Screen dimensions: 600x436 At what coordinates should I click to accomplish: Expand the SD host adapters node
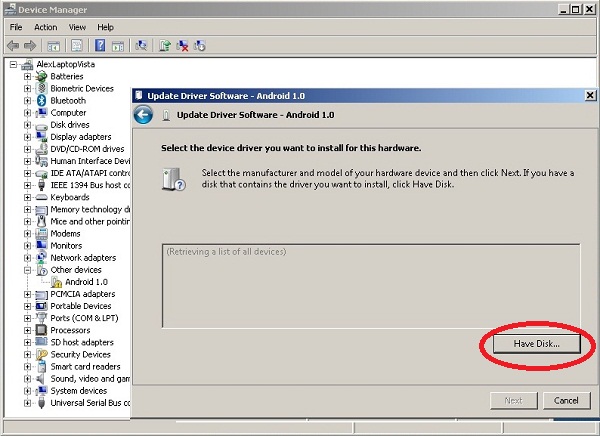[x=27, y=343]
